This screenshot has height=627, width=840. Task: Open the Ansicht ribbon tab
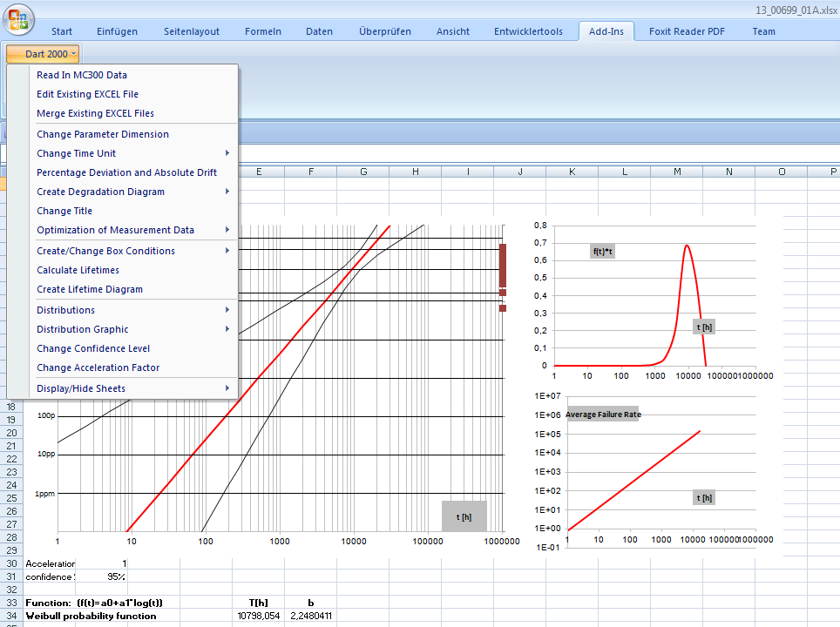[453, 31]
